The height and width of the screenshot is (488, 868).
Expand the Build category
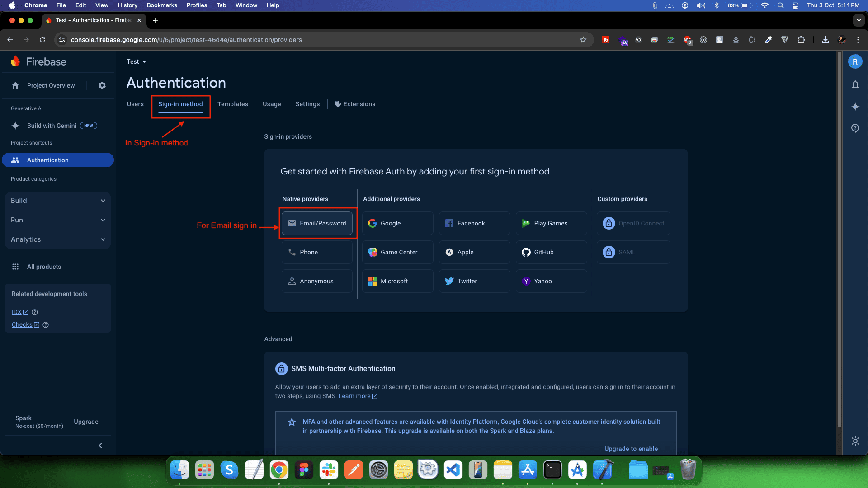coord(58,201)
